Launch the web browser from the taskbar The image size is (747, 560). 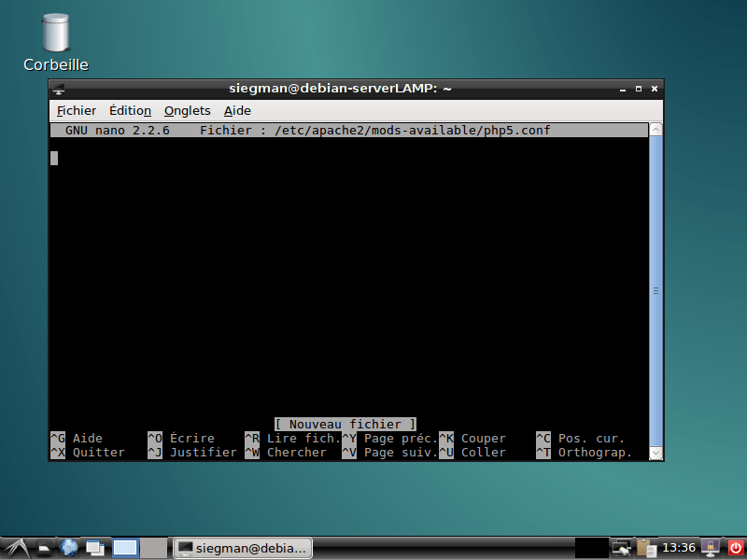[69, 548]
